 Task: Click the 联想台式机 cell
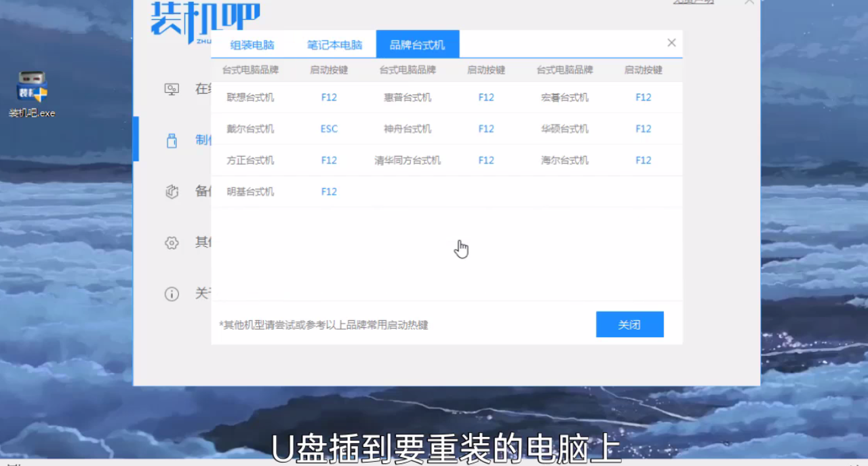pyautogui.click(x=250, y=97)
